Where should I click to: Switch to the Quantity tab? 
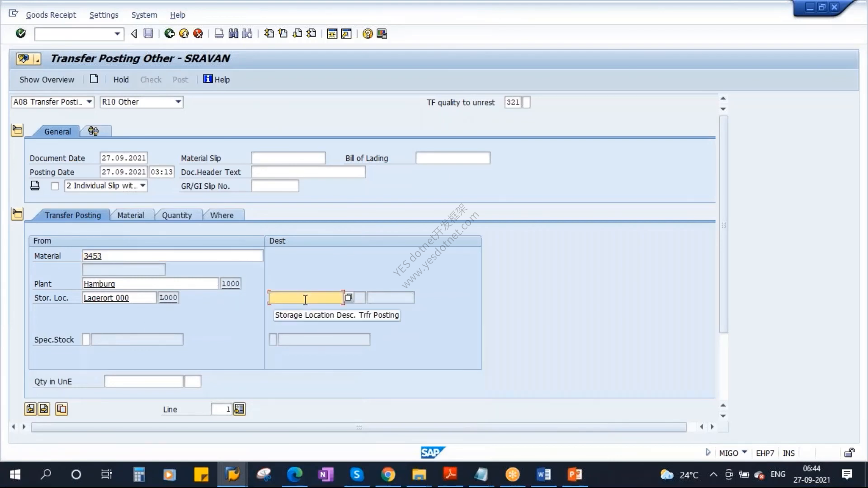[177, 215]
